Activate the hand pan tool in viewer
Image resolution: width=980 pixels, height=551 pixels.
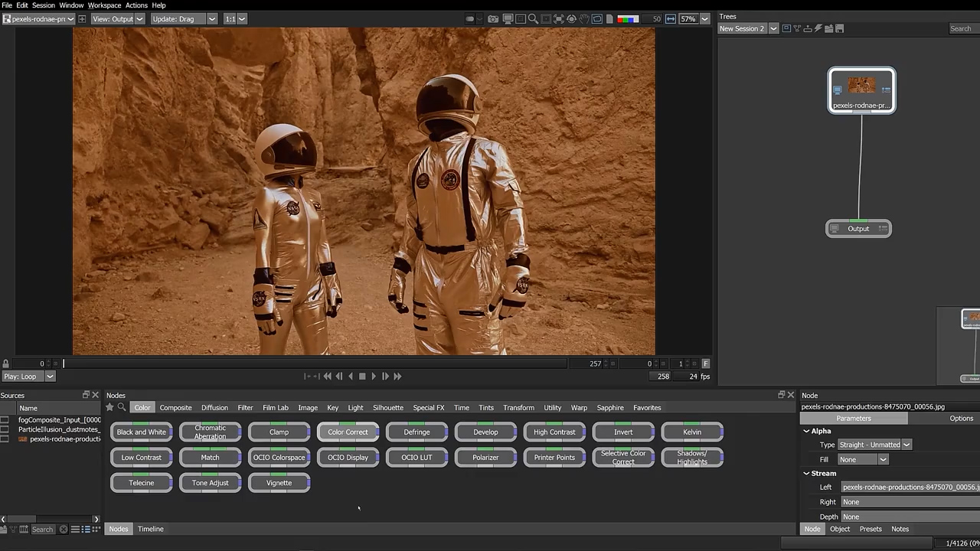coord(584,19)
